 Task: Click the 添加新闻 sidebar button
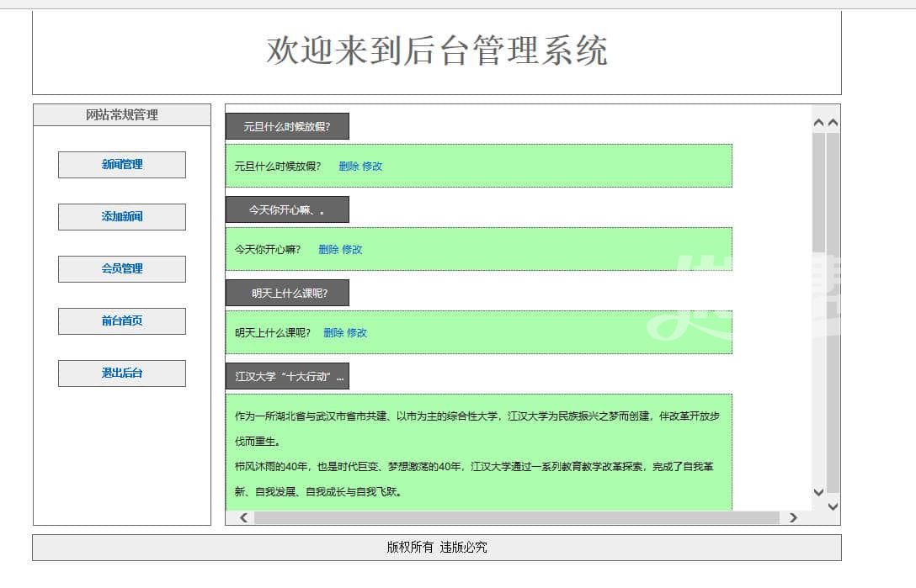pyautogui.click(x=122, y=217)
